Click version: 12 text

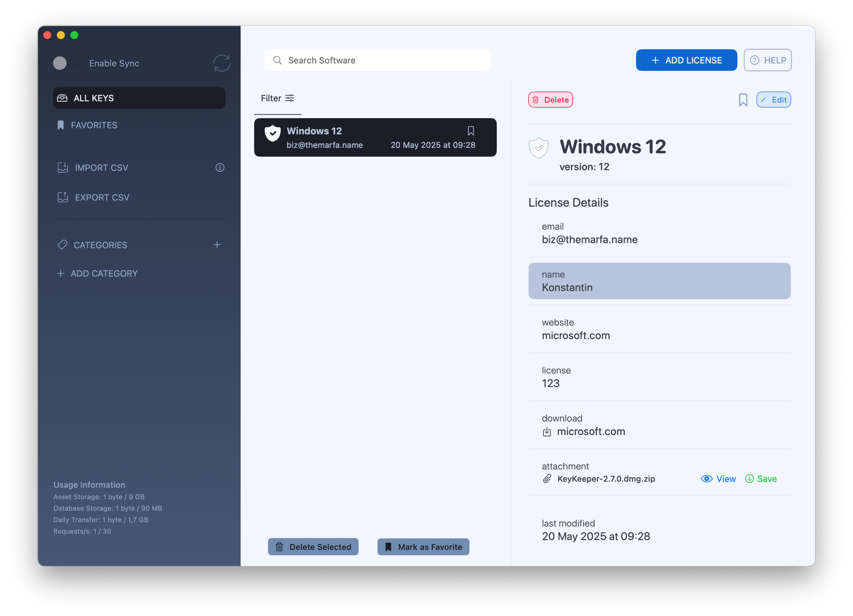[x=584, y=167]
